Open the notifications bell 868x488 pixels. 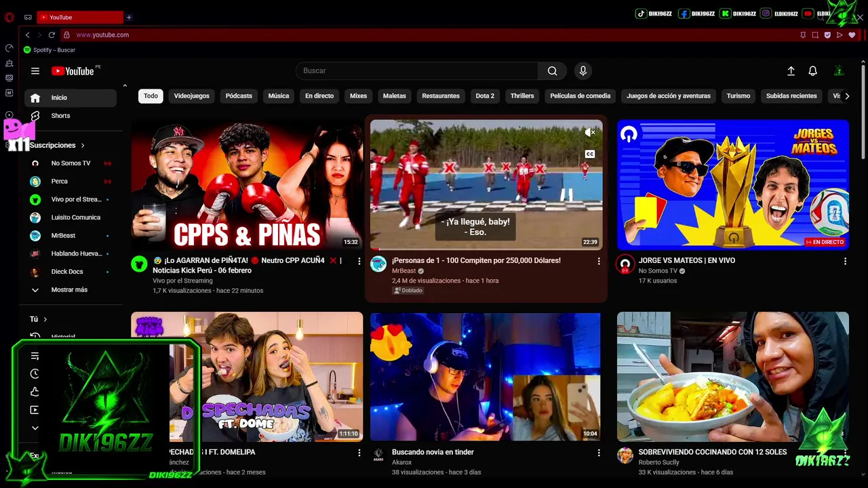pyautogui.click(x=812, y=70)
